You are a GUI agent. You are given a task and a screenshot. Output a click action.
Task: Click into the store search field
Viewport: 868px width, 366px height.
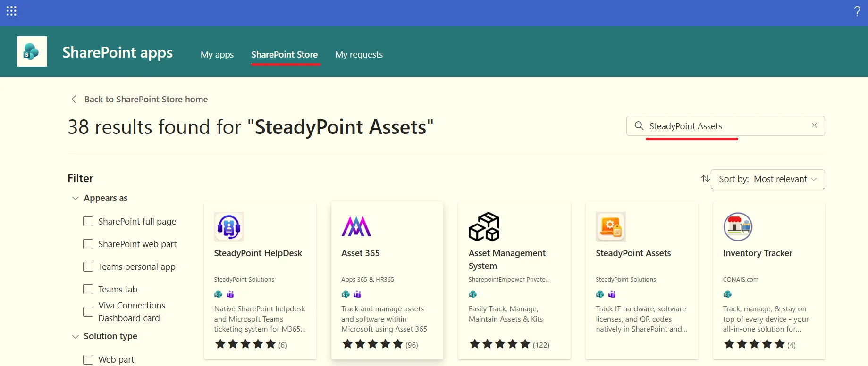(725, 126)
